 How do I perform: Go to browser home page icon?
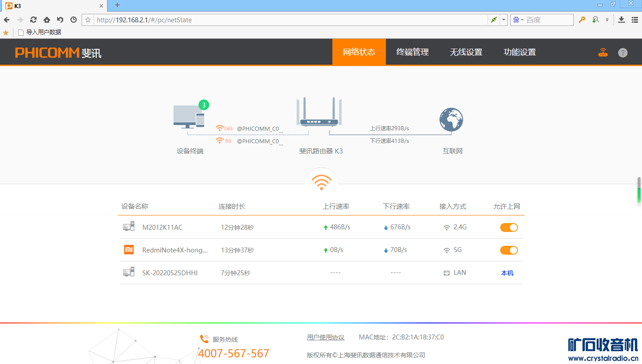(x=47, y=20)
